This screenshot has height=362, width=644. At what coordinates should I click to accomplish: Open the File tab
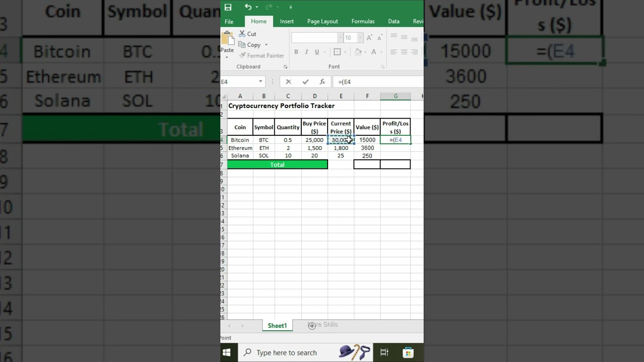[229, 22]
